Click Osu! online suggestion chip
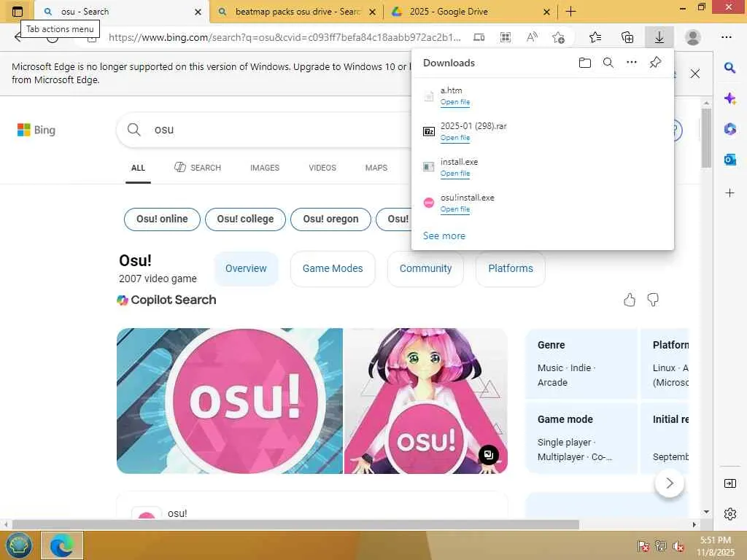The height and width of the screenshot is (560, 747). pos(162,219)
